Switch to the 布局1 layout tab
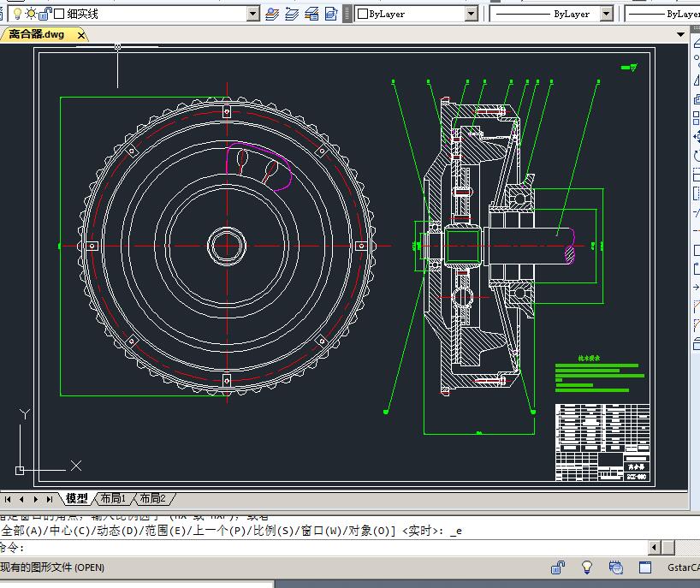 click(112, 499)
